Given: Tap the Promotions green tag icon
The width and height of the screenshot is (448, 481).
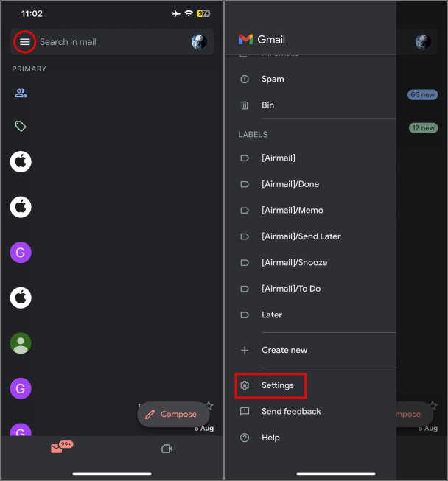Looking at the screenshot, I should pos(21,126).
